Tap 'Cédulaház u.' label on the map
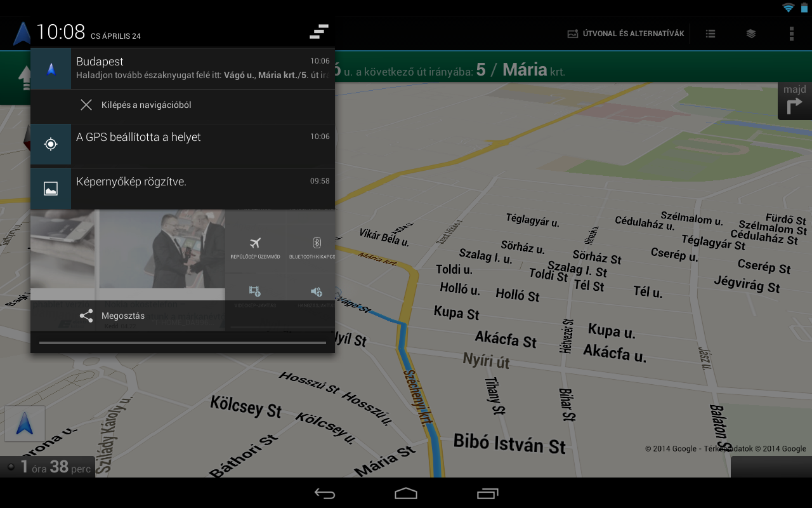812x508 pixels. click(x=645, y=223)
